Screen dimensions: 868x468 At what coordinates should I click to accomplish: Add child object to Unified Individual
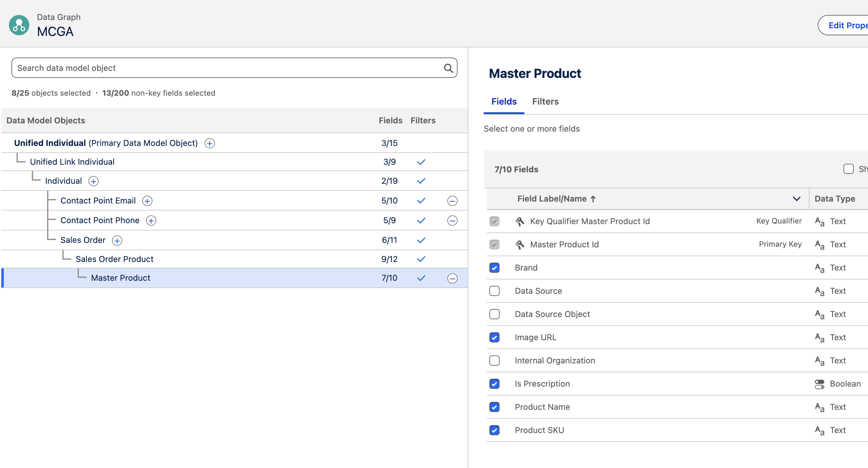(210, 143)
